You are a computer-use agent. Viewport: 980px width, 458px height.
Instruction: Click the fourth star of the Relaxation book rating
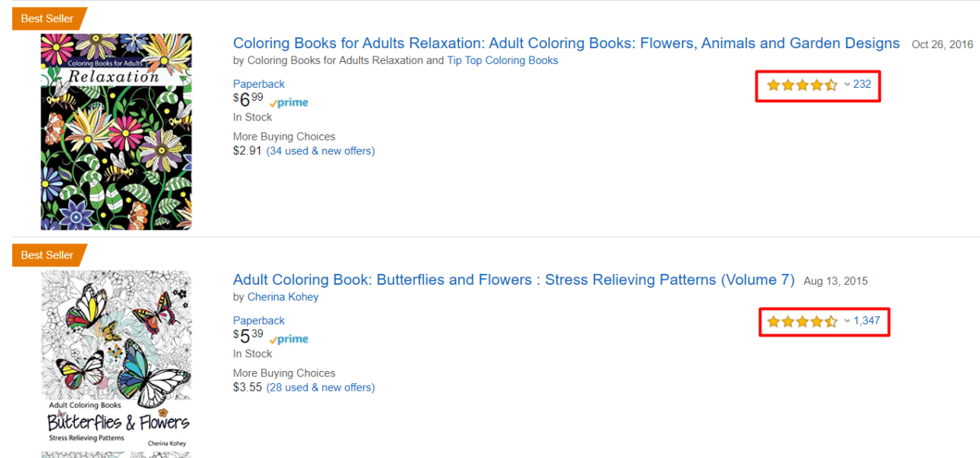(x=817, y=85)
